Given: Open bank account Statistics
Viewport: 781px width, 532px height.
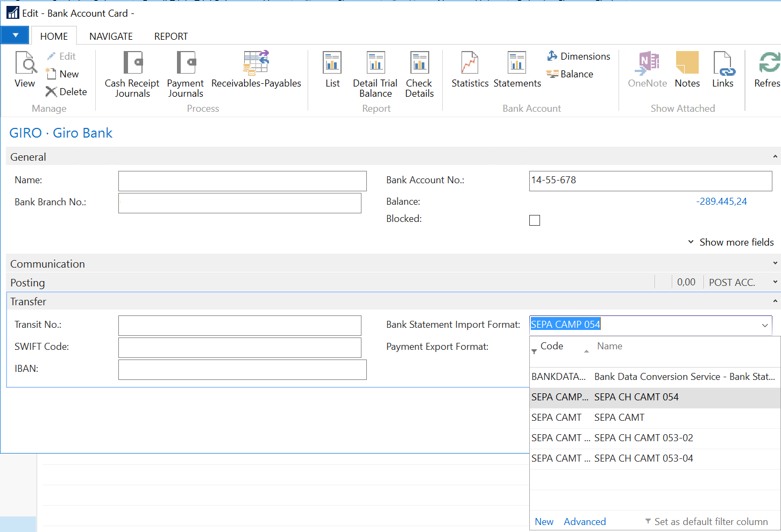Looking at the screenshot, I should pyautogui.click(x=470, y=69).
